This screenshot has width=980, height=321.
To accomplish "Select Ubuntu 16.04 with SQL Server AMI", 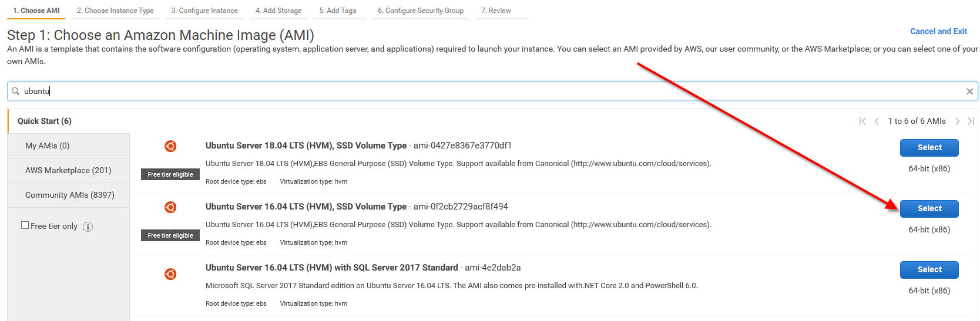I will 929,270.
